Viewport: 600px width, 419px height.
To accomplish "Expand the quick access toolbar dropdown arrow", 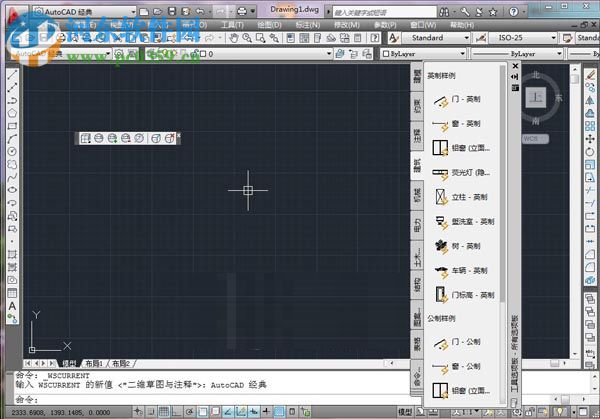I will [x=253, y=11].
